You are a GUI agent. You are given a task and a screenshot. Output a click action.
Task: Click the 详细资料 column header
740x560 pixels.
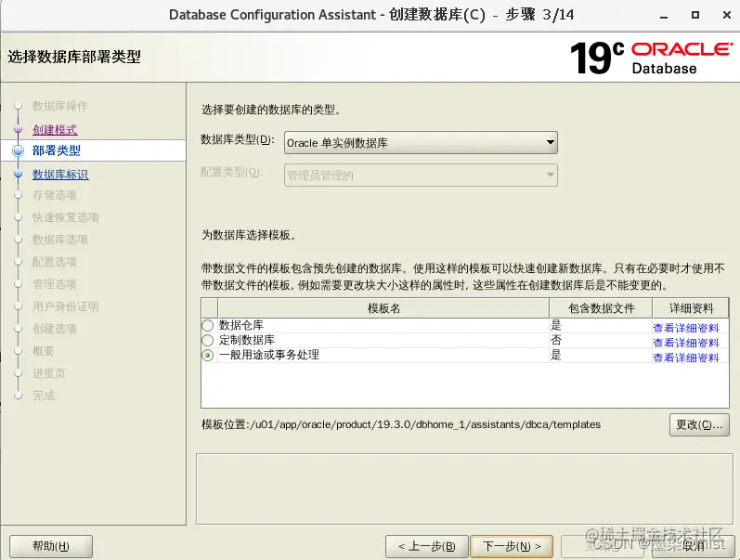[691, 308]
